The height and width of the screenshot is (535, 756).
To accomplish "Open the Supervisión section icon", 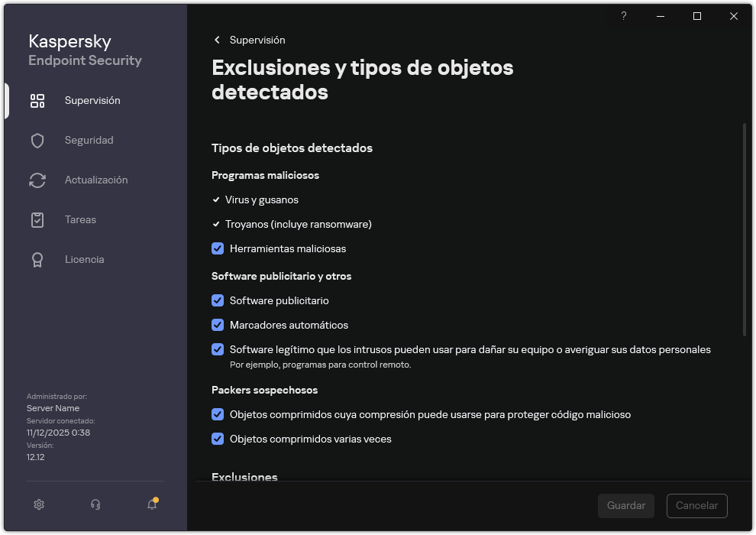I will (x=37, y=100).
